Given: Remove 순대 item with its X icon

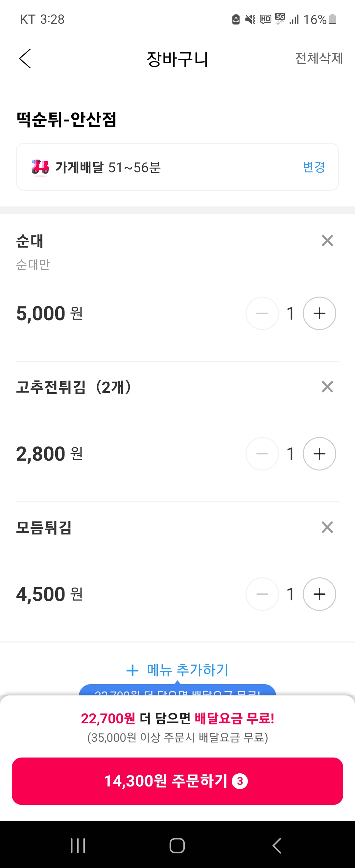Looking at the screenshot, I should tap(327, 241).
